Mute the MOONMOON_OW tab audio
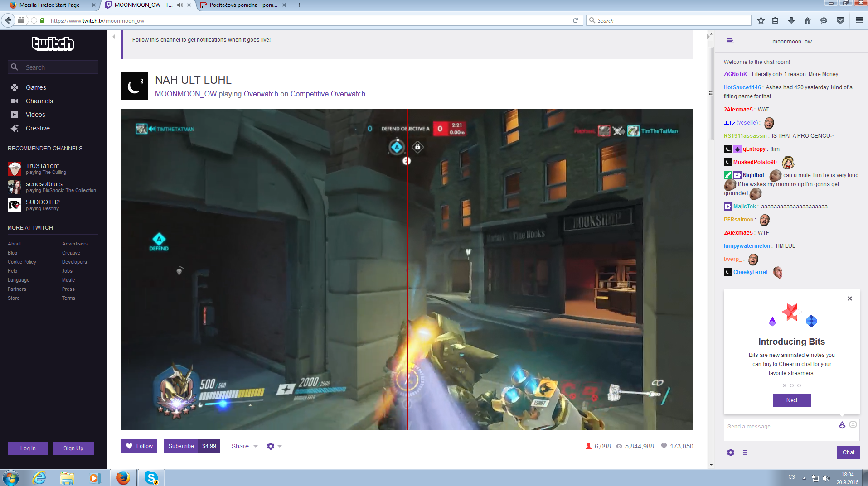The width and height of the screenshot is (868, 486). pos(180,5)
